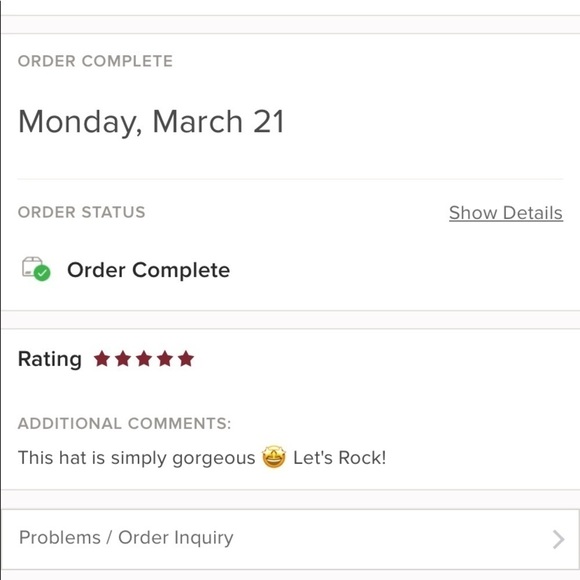Select the fifth rating star
Image resolution: width=580 pixels, height=580 pixels.
[x=186, y=359]
